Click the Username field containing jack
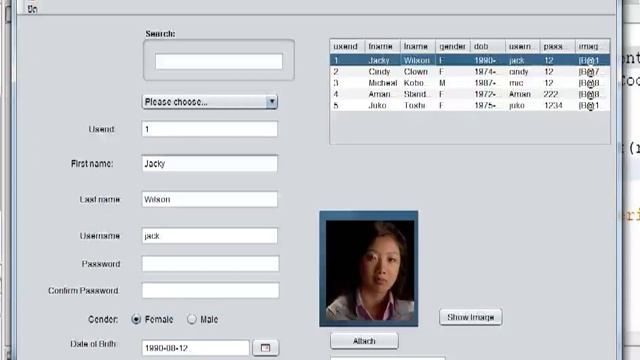 210,236
